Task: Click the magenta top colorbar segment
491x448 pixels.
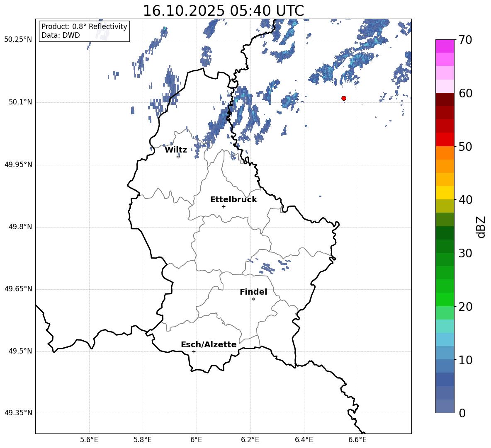Action: [x=445, y=46]
